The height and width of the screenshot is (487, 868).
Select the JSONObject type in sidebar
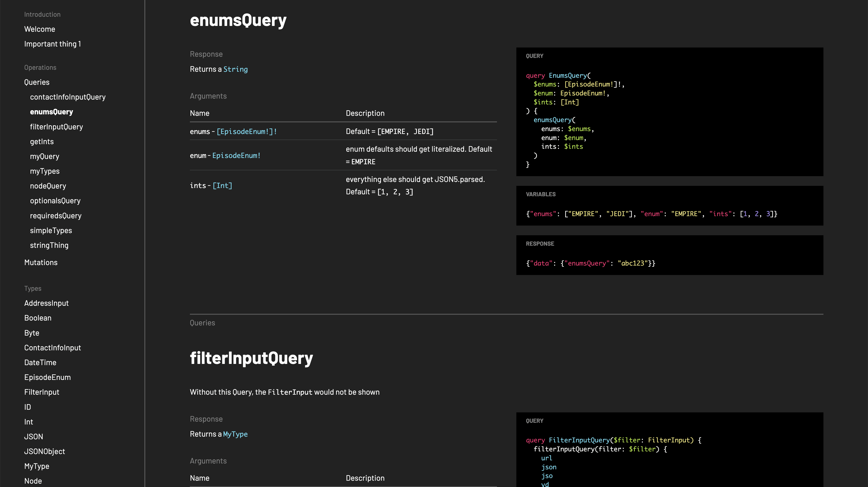click(x=45, y=451)
